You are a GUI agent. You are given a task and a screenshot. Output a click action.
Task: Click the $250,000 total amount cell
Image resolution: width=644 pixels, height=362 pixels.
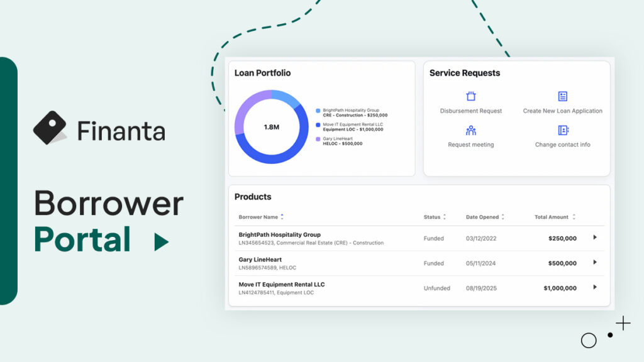[562, 238]
